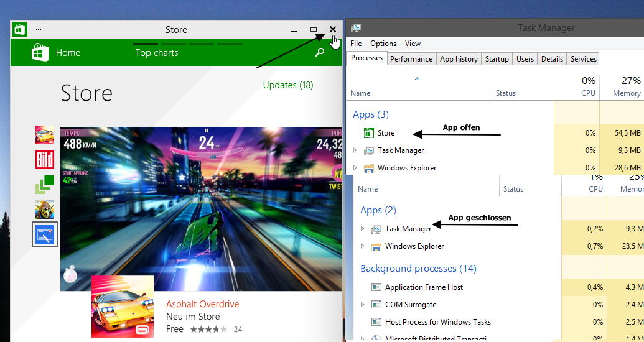
Task: Open the Asphalt Overdrive app tile icon
Action: pyautogui.click(x=123, y=307)
